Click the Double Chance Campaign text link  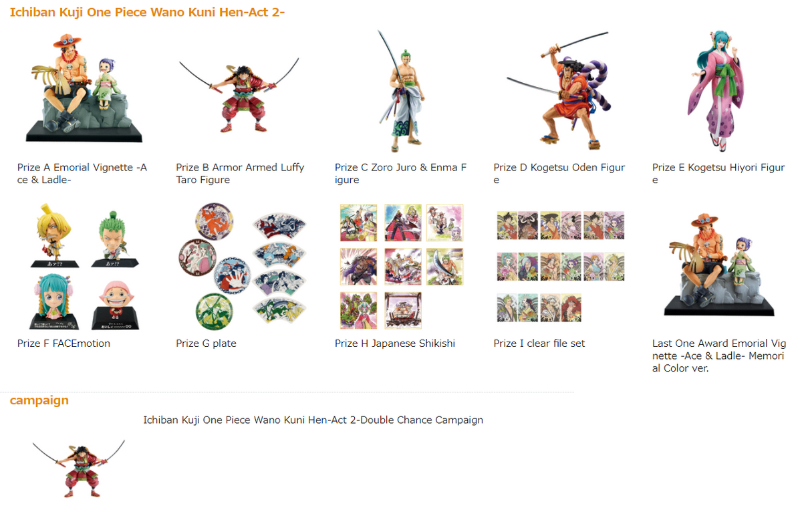313,420
